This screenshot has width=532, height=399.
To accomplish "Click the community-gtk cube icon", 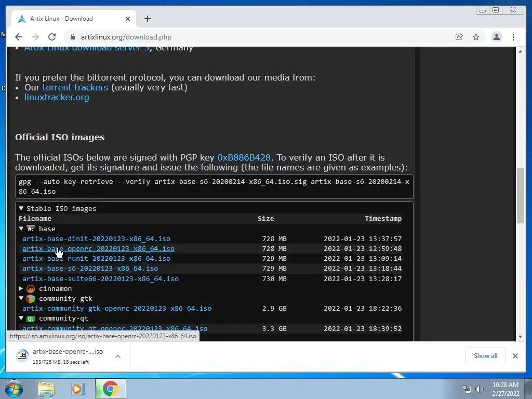I will [x=31, y=299].
